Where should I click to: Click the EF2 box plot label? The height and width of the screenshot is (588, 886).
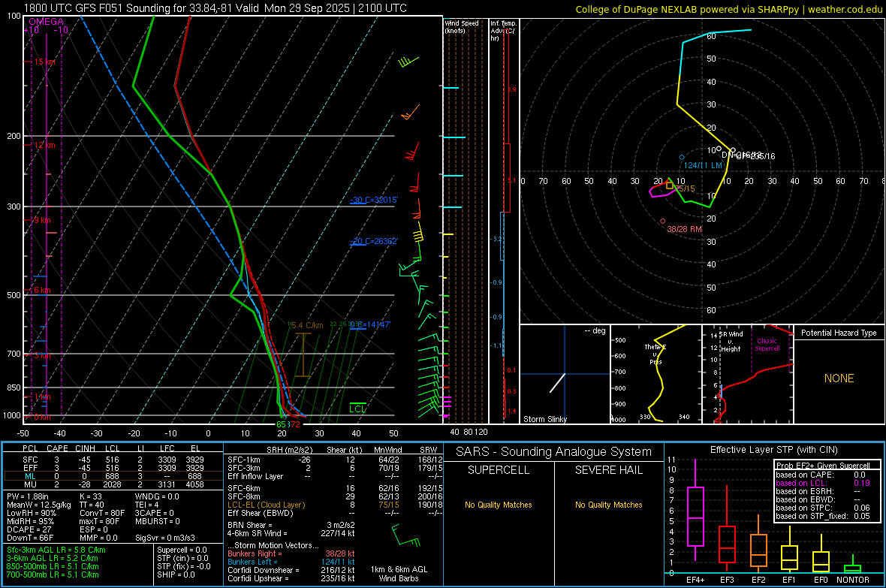[758, 580]
